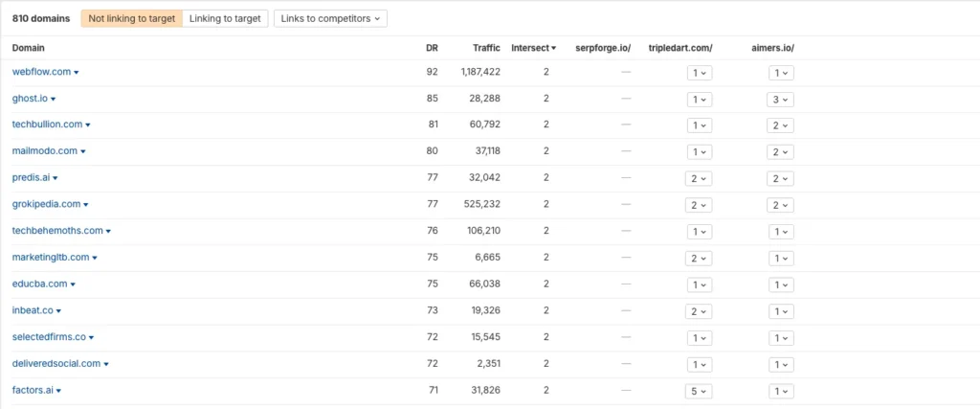The image size is (980, 409).
Task: Open the marketingltb.com domain link
Action: [51, 257]
